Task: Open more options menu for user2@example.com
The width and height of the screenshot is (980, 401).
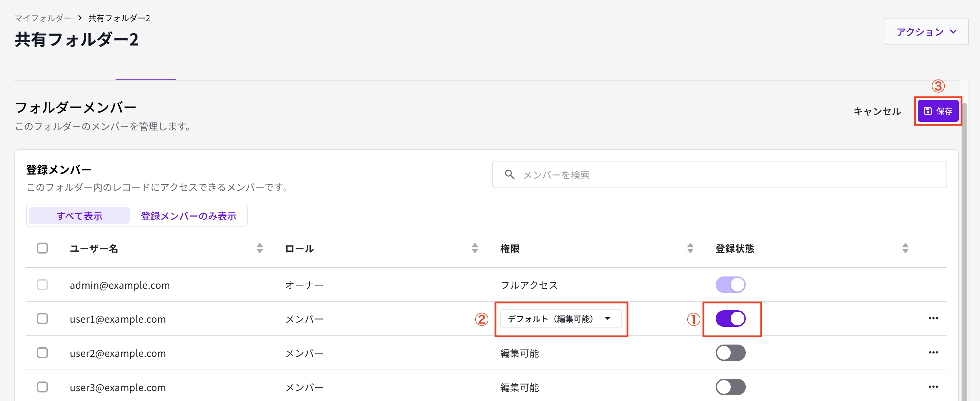Action: (x=933, y=353)
